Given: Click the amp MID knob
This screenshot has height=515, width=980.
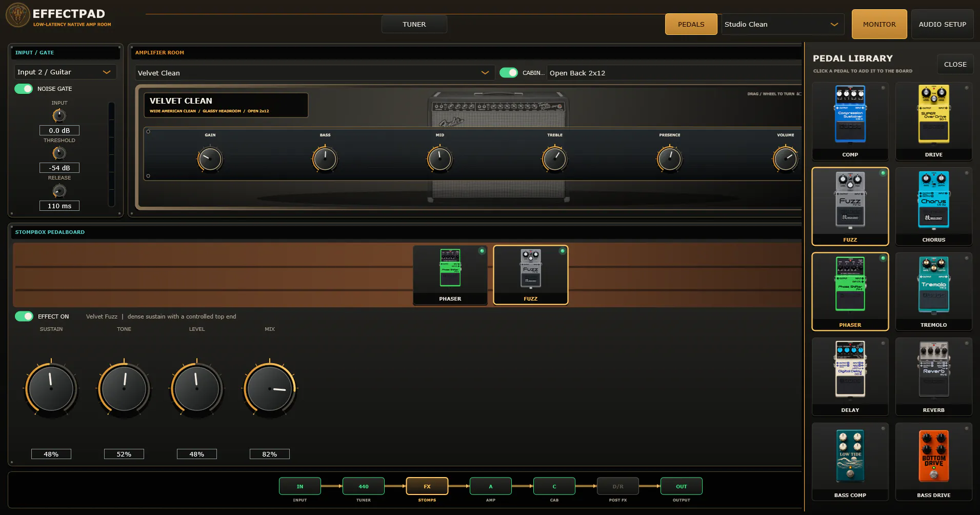Looking at the screenshot, I should pyautogui.click(x=439, y=159).
